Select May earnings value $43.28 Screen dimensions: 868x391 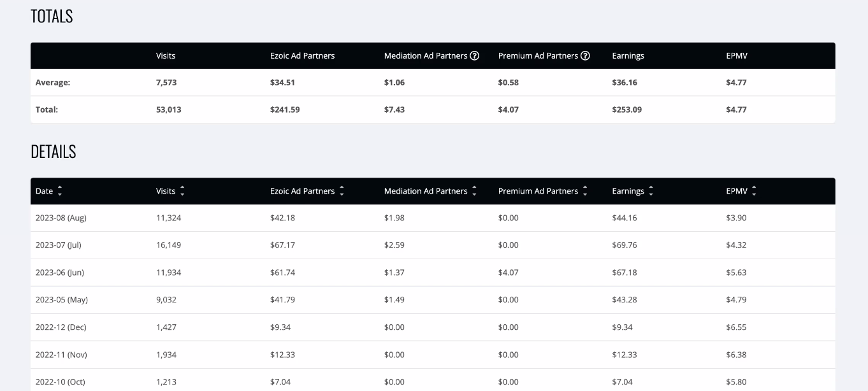pos(625,300)
